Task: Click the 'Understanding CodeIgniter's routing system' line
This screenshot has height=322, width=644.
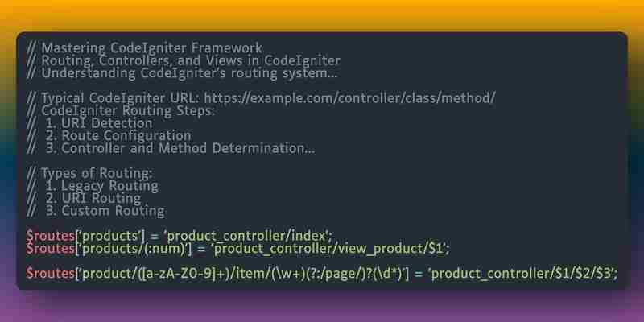Action: tap(182, 73)
